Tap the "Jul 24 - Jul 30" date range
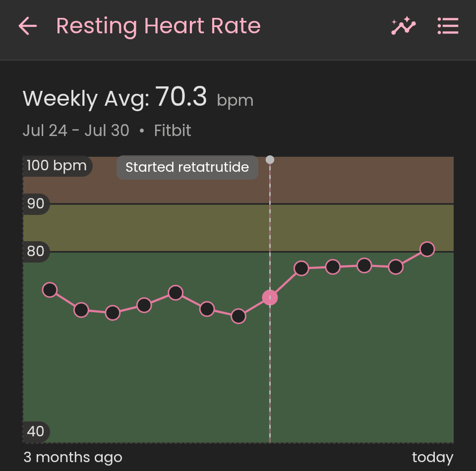The height and width of the screenshot is (471, 476). click(76, 131)
